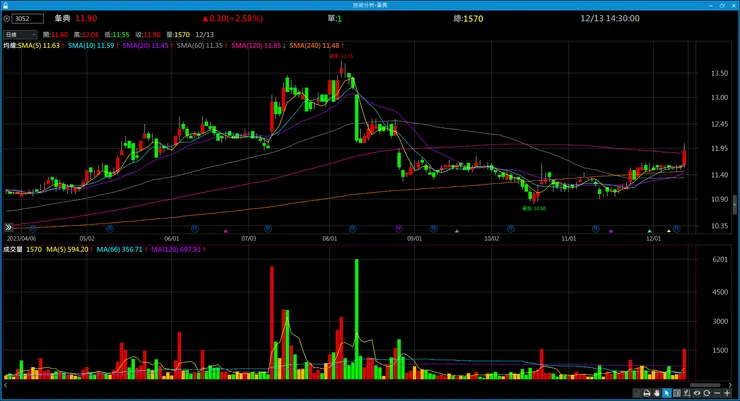Select the hand pan tool
Viewport: 740px width, 401px height.
coord(656,393)
